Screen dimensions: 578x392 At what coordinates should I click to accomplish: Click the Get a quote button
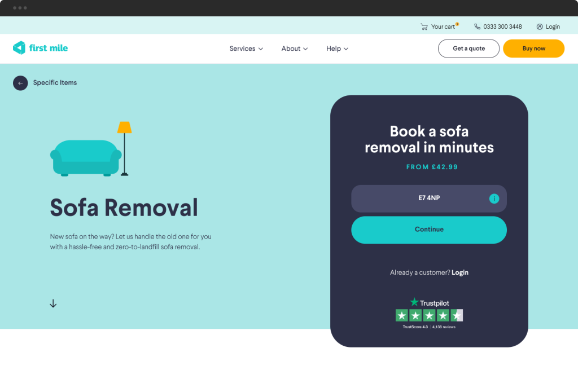pyautogui.click(x=468, y=49)
